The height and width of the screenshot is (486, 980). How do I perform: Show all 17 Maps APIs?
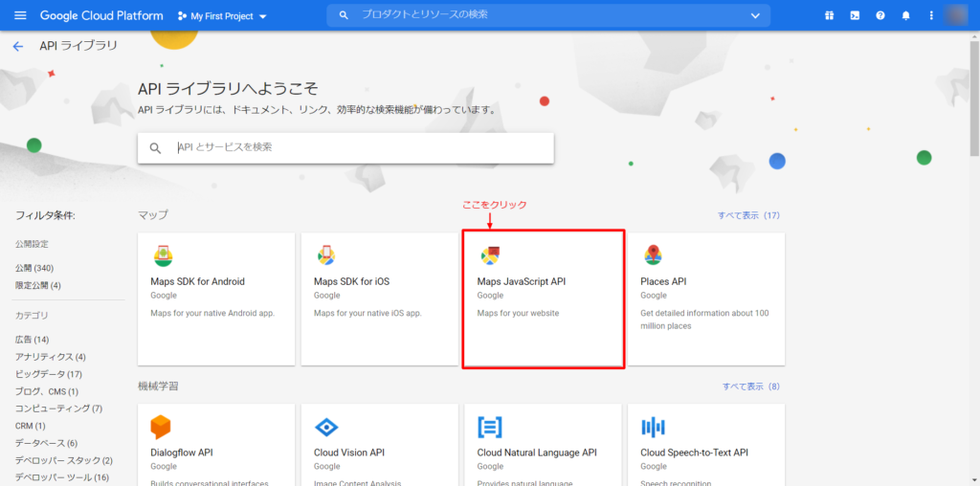[x=748, y=215]
